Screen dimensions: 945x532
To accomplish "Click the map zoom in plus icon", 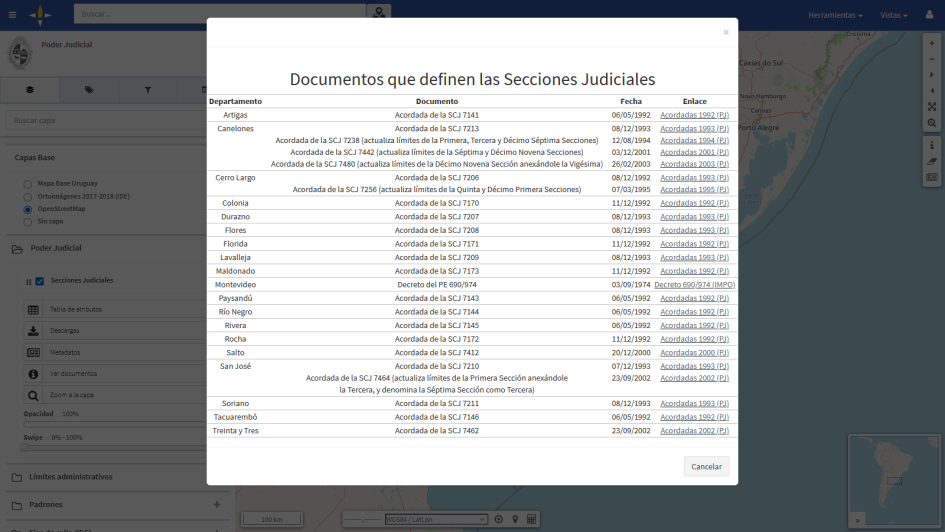I will point(932,43).
